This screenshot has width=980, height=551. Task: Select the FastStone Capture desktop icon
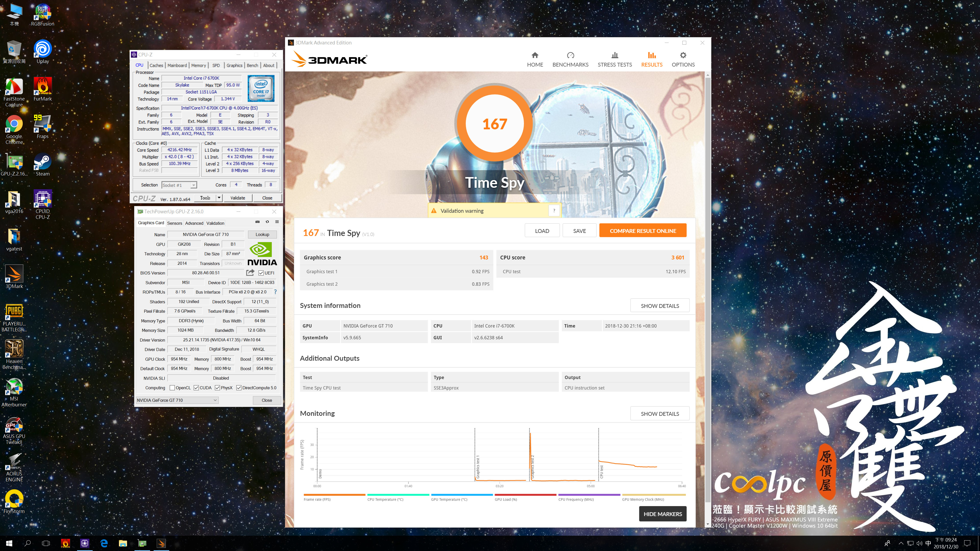(14, 92)
